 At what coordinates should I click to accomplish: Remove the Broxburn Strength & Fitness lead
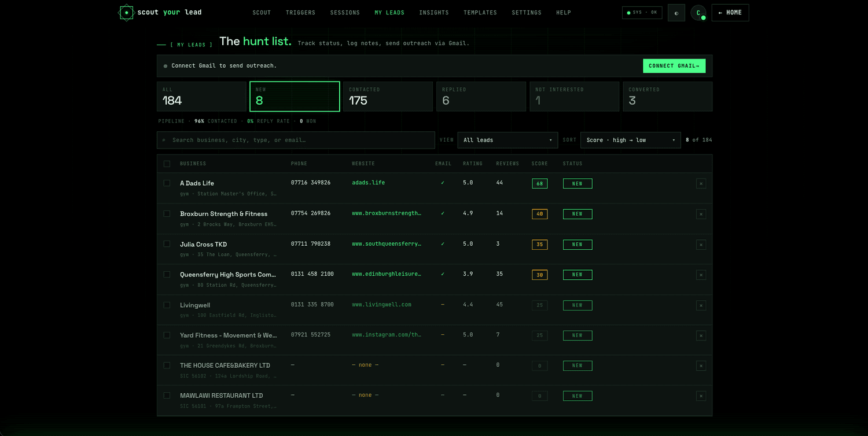coord(701,214)
